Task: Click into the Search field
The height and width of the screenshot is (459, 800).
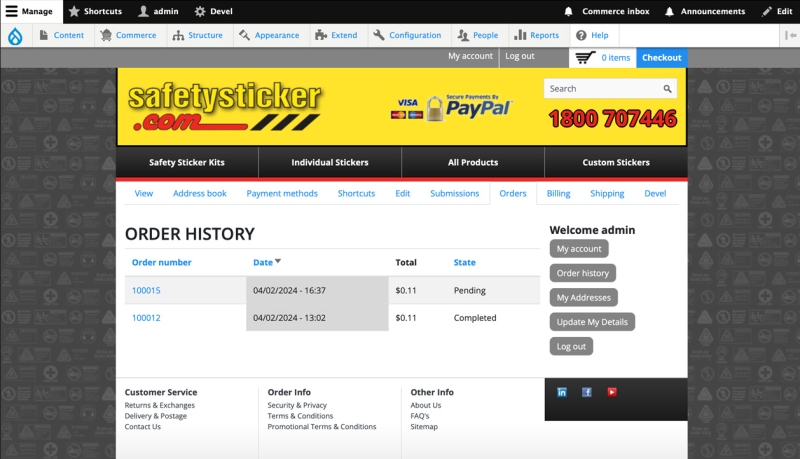Action: 604,89
